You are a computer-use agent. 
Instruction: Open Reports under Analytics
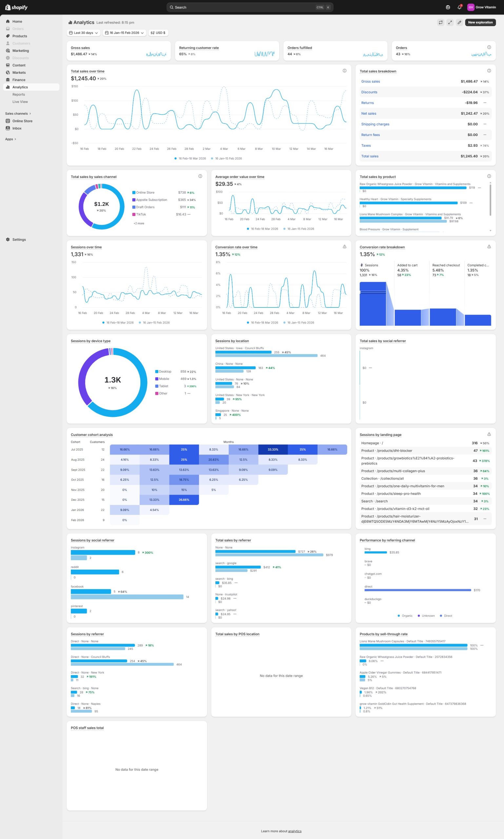tap(19, 94)
